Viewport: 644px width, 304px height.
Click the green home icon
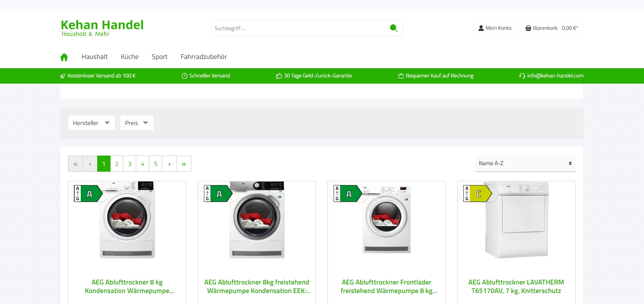click(64, 57)
